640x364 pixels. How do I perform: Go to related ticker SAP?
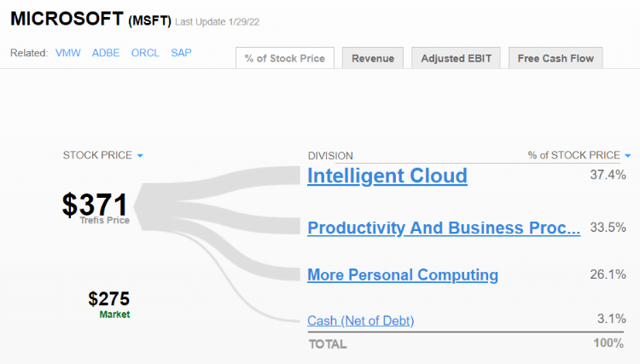(x=181, y=53)
